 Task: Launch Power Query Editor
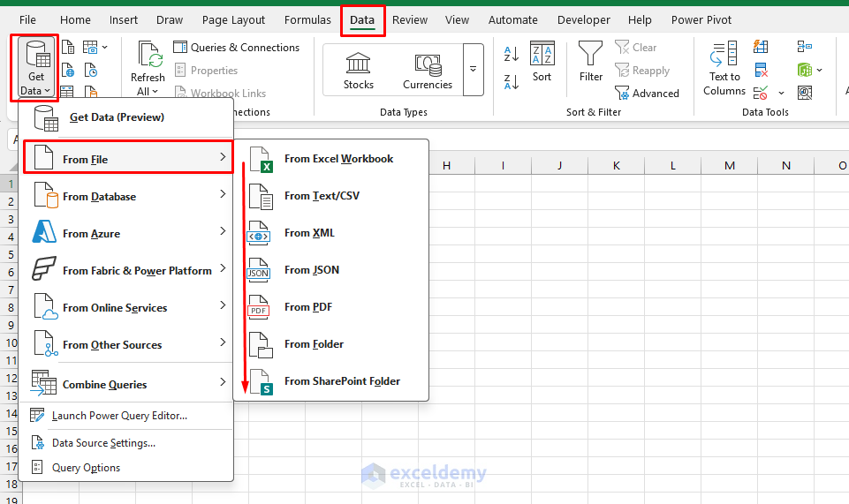coord(126,416)
